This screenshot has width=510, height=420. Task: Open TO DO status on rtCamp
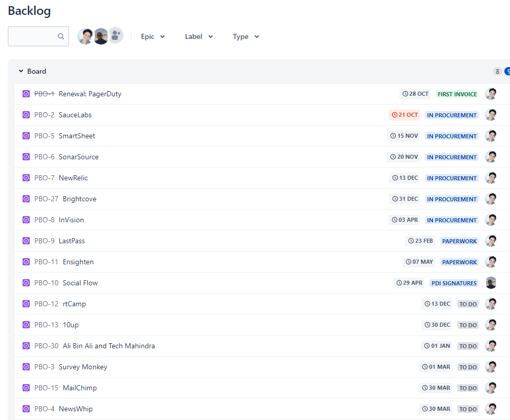pyautogui.click(x=468, y=304)
